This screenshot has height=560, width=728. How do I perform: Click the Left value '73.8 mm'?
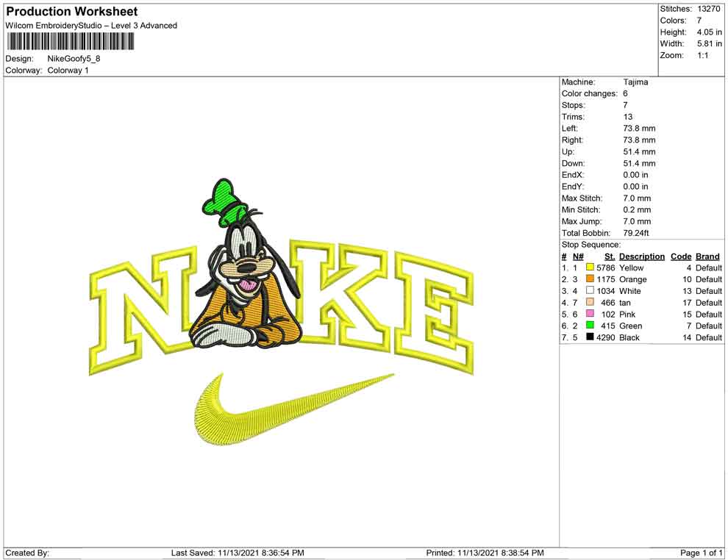point(639,128)
